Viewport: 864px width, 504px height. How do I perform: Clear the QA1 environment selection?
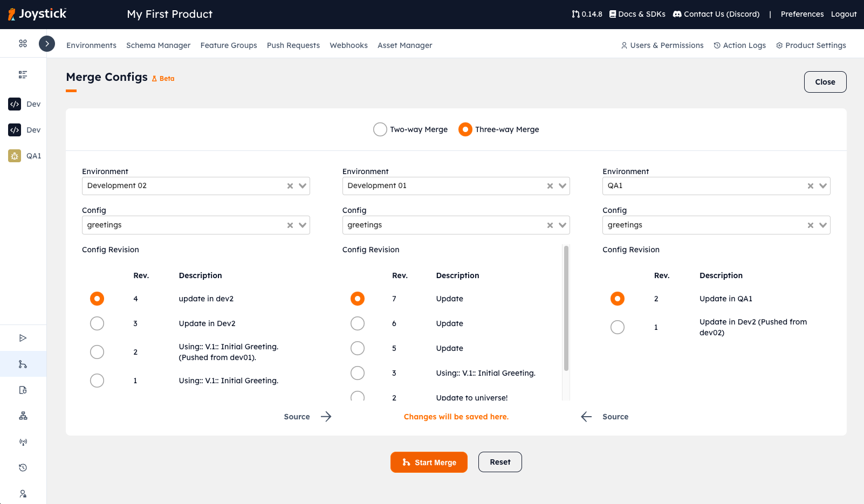810,186
